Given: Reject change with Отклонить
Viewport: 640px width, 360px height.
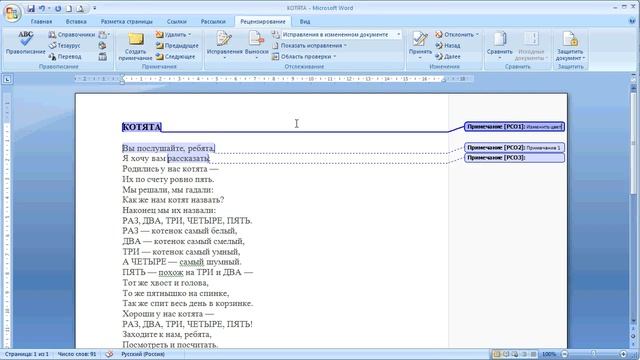Looking at the screenshot, I should pyautogui.click(x=453, y=35).
